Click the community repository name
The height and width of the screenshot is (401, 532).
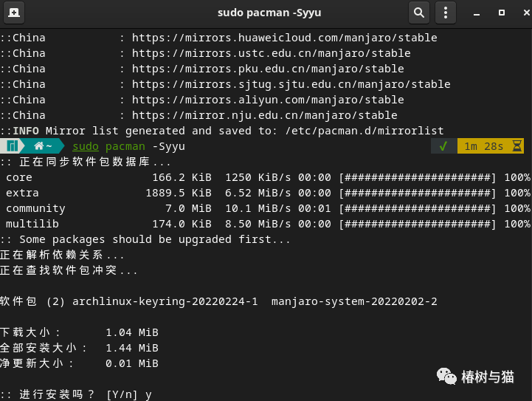tap(35, 208)
